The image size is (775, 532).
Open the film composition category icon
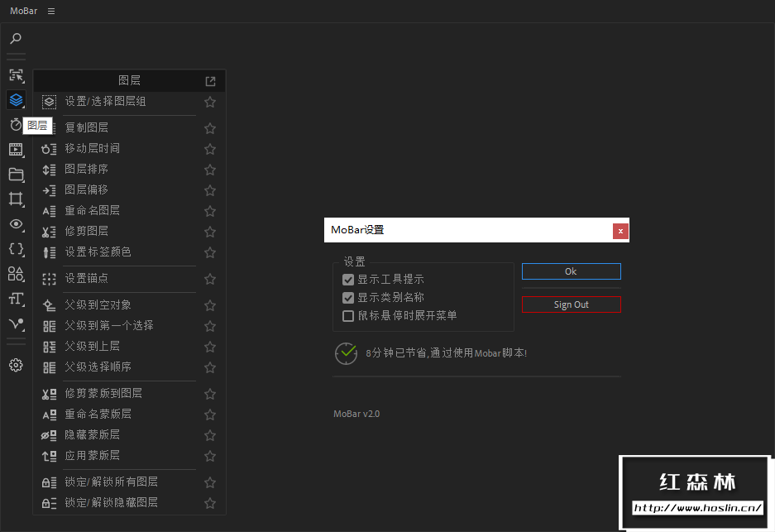pos(16,149)
